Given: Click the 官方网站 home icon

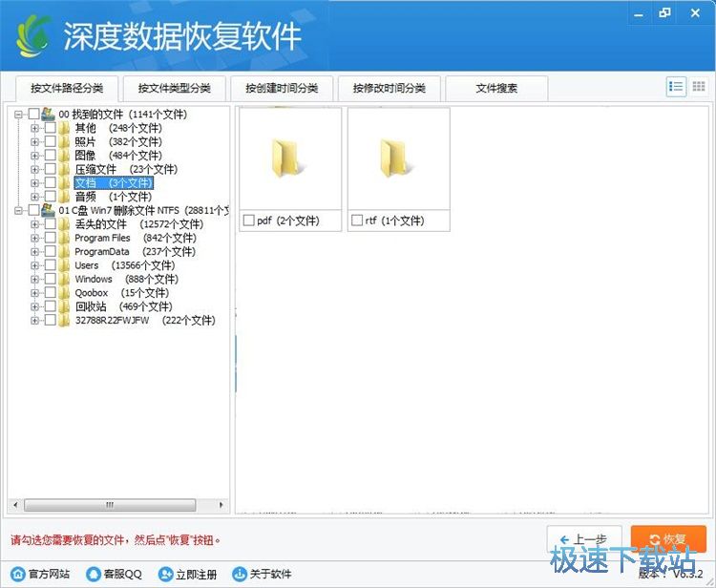Looking at the screenshot, I should (17, 574).
